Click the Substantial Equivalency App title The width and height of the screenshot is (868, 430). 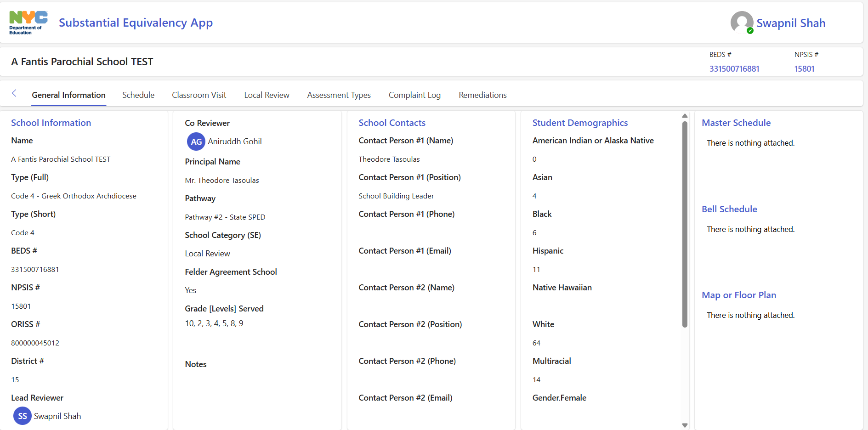coord(136,23)
